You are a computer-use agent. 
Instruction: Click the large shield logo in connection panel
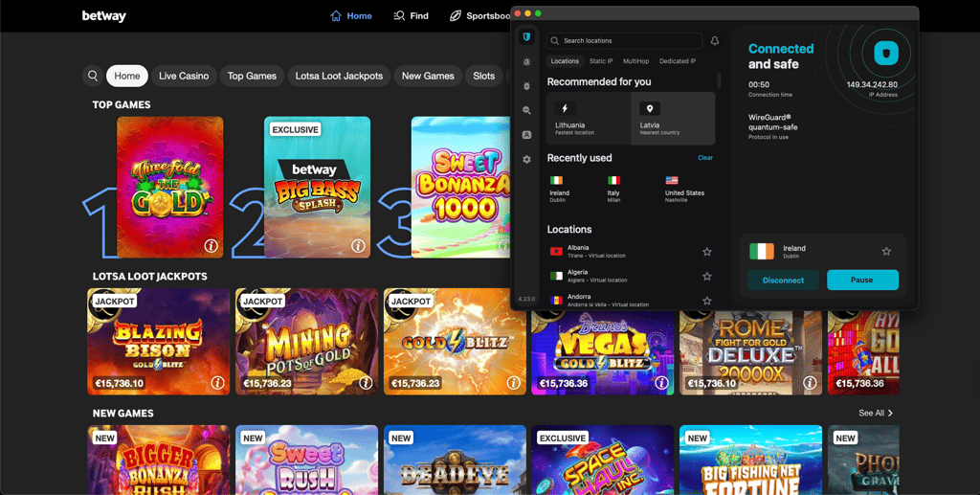[885, 53]
